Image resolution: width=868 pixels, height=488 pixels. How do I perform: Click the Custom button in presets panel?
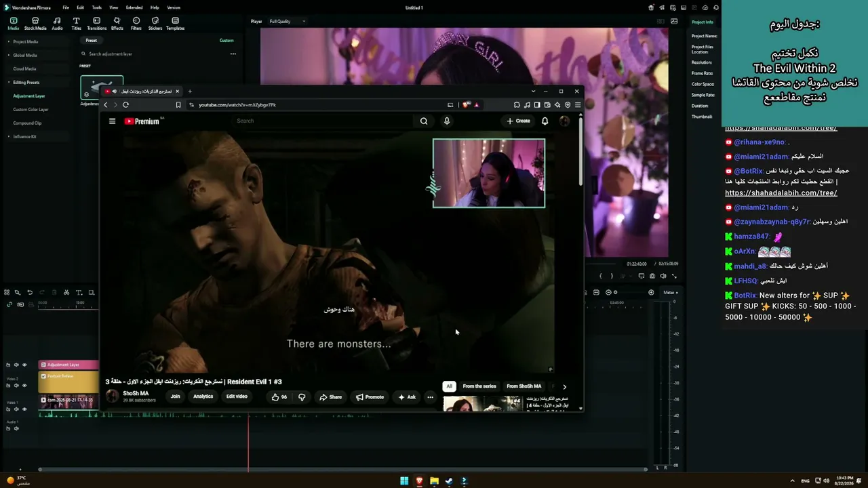click(226, 41)
